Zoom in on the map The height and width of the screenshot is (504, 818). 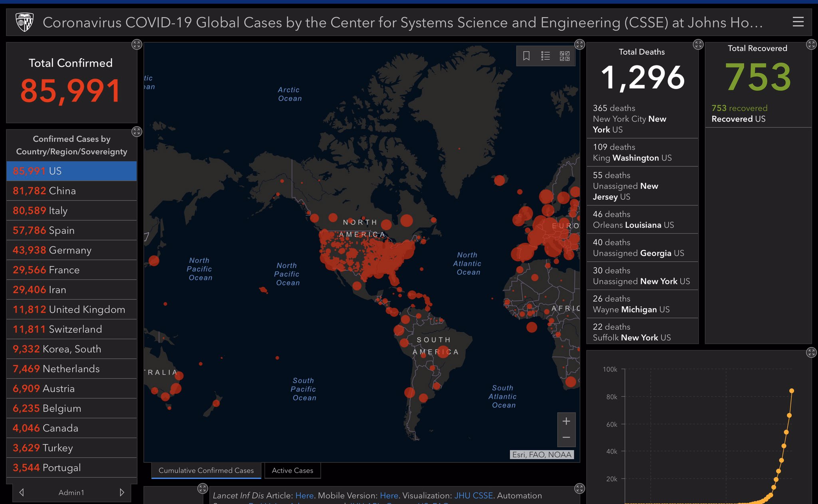[566, 421]
